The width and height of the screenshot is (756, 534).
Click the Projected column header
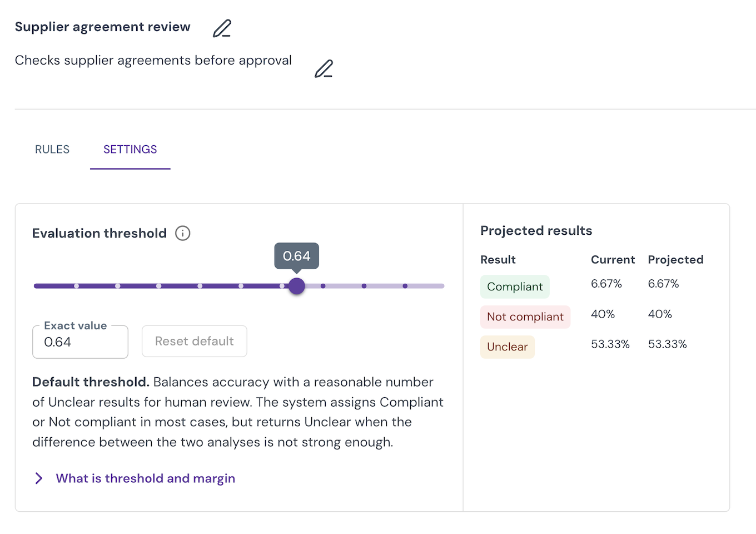pos(676,260)
